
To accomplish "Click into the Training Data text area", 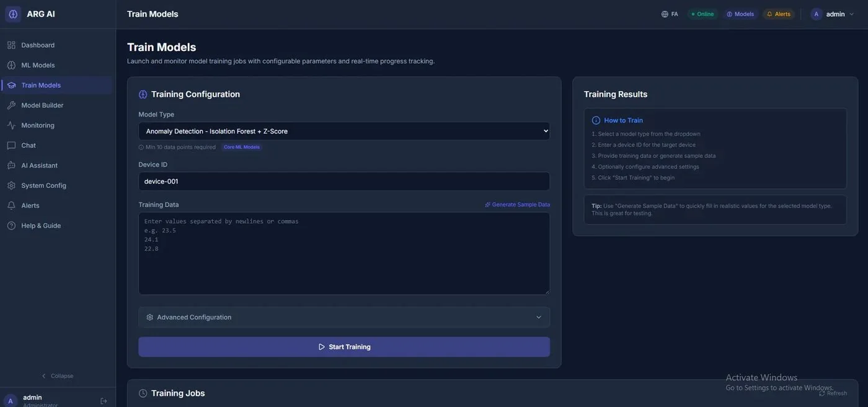I will tap(344, 254).
